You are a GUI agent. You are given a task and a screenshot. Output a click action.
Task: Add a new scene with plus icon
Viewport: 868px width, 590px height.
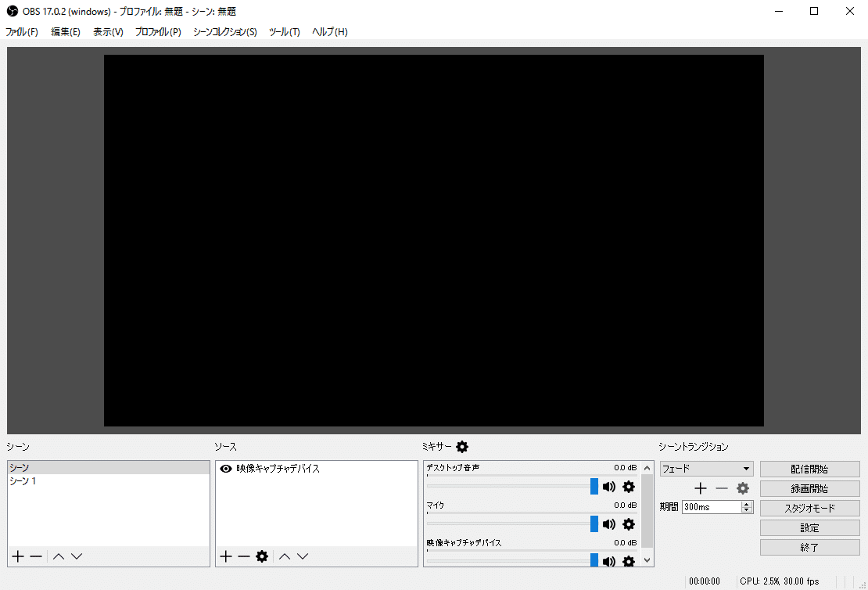click(x=18, y=556)
